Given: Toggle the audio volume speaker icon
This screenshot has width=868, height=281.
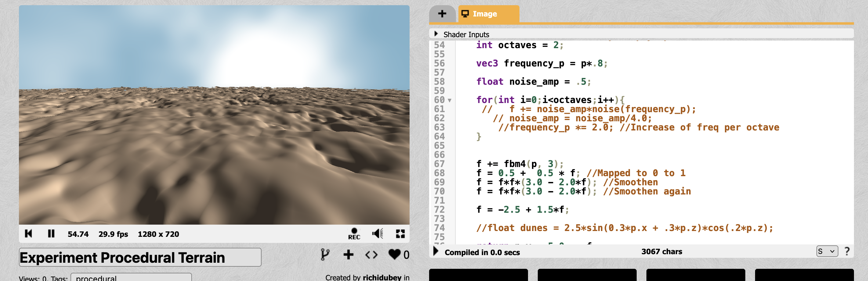Looking at the screenshot, I should point(378,233).
